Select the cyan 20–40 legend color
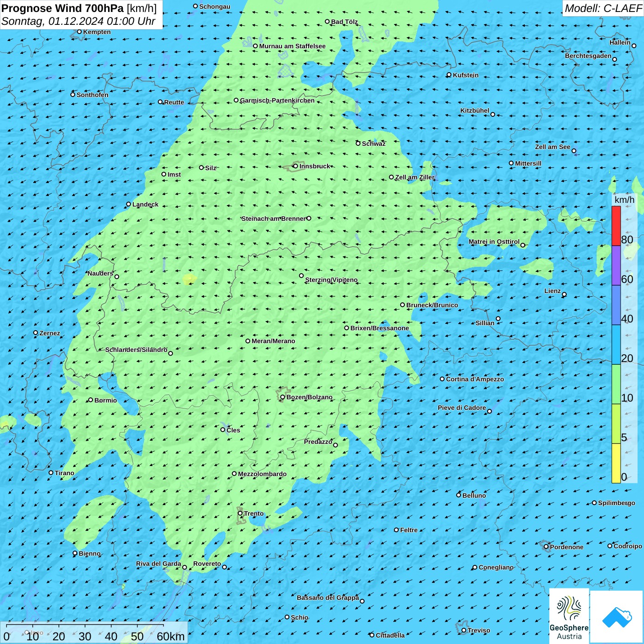 point(616,345)
